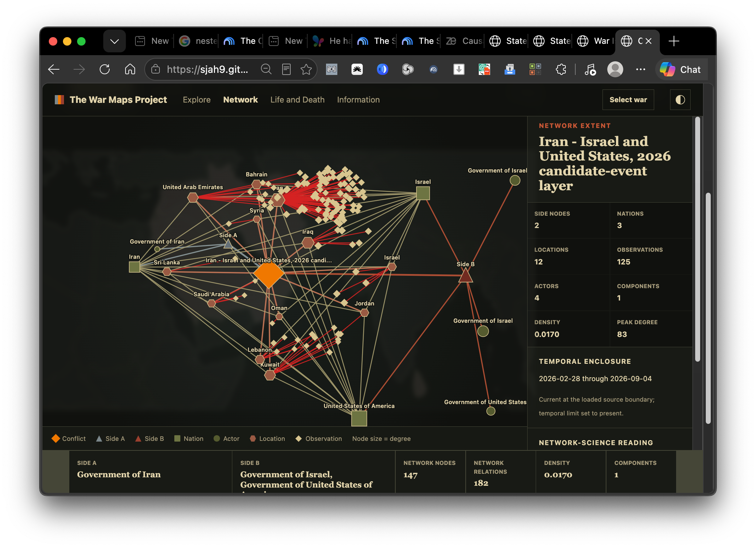
Task: Click the Kuwait location node
Action: [x=270, y=375]
